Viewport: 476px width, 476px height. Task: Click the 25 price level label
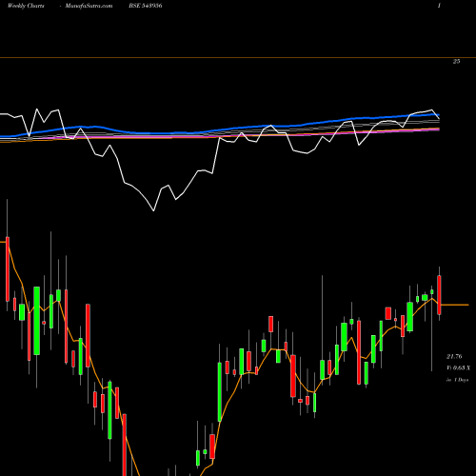click(456, 62)
